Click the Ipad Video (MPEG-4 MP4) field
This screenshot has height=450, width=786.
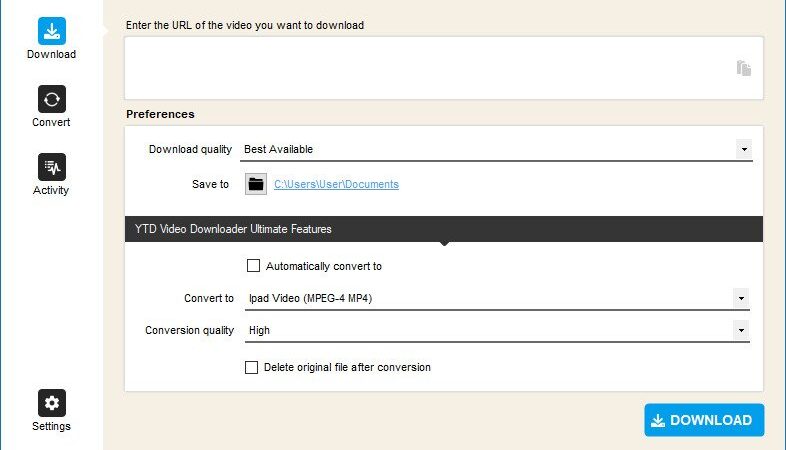click(x=497, y=299)
